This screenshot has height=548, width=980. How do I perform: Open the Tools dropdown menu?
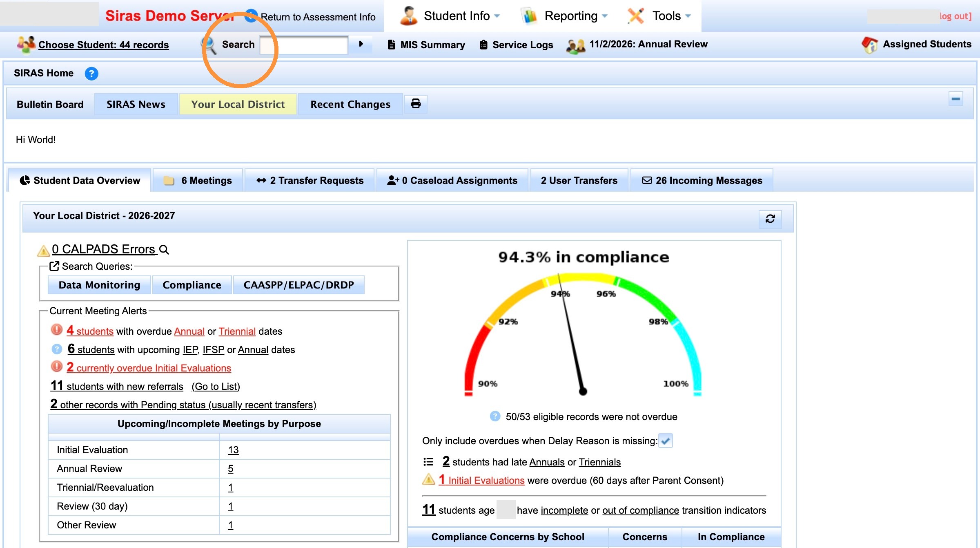click(x=659, y=16)
